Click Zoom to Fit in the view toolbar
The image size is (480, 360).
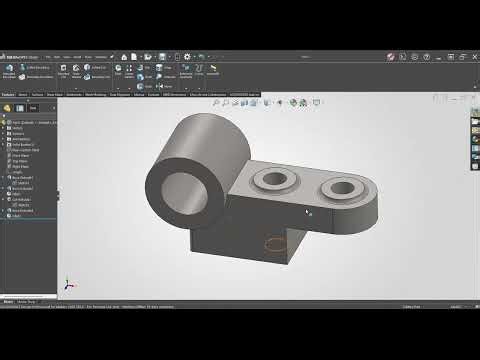click(x=216, y=103)
